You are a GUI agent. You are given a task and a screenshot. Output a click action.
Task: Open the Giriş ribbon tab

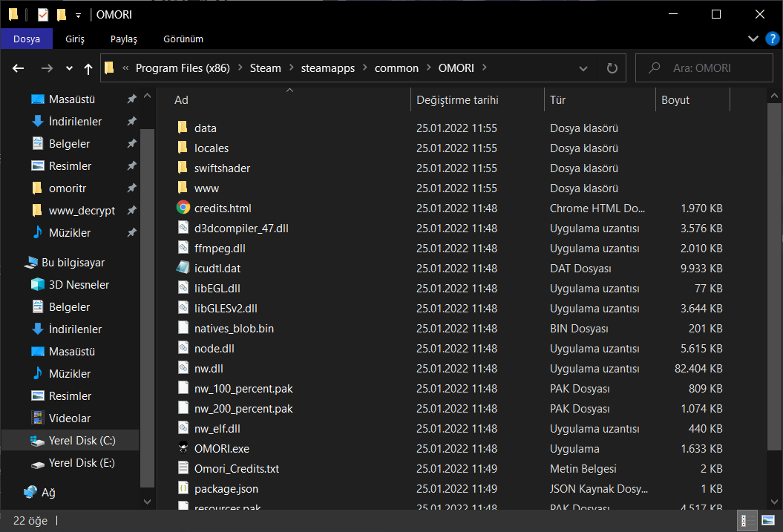pyautogui.click(x=75, y=39)
